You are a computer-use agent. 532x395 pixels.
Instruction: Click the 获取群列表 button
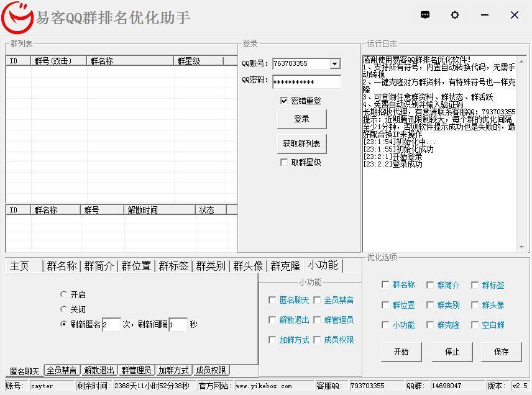[x=301, y=143]
